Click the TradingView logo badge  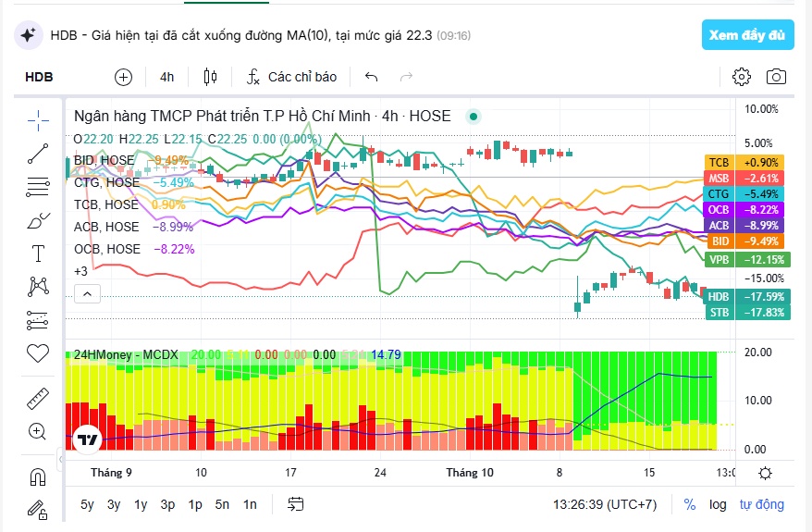click(x=87, y=439)
